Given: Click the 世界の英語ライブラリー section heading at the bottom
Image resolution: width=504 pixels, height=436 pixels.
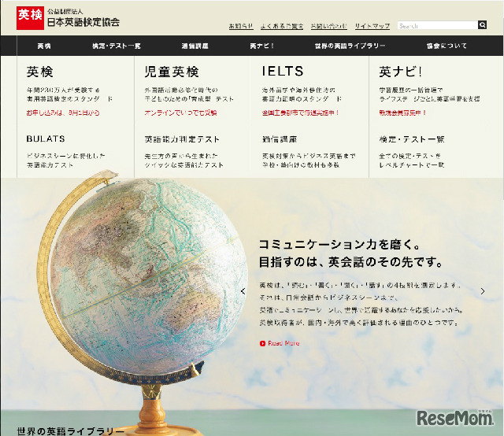Looking at the screenshot, I should 70,430.
